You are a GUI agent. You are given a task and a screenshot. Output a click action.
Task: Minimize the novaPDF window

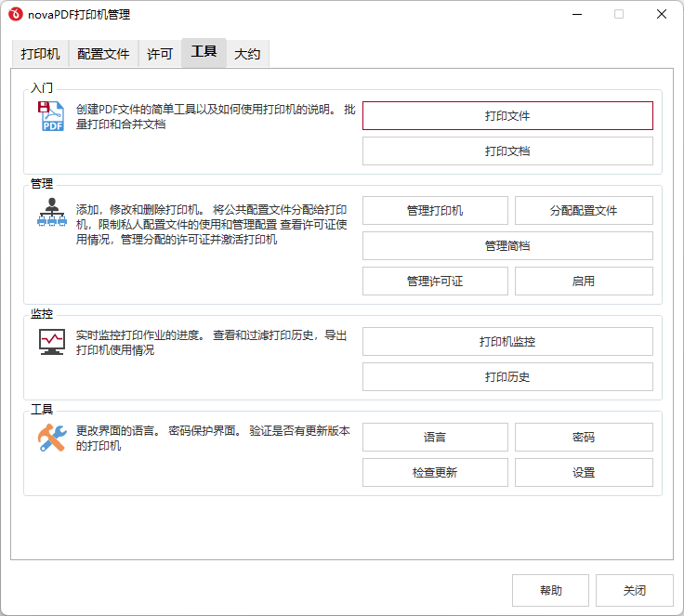[577, 14]
